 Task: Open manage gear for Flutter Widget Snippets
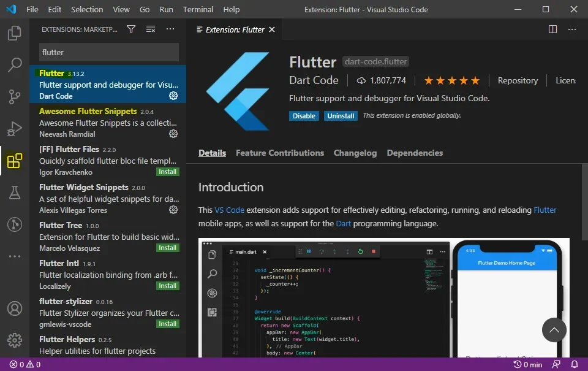(173, 210)
